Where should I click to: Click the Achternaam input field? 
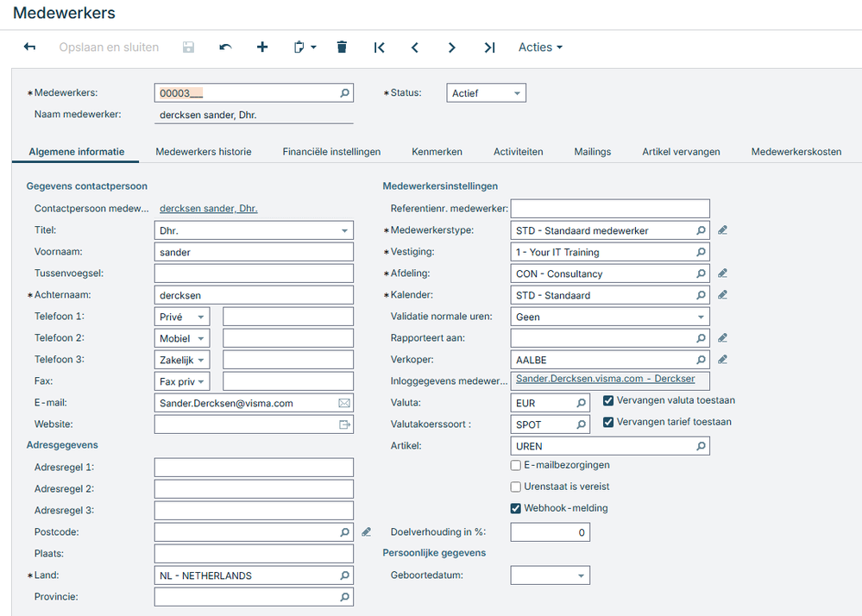(254, 295)
